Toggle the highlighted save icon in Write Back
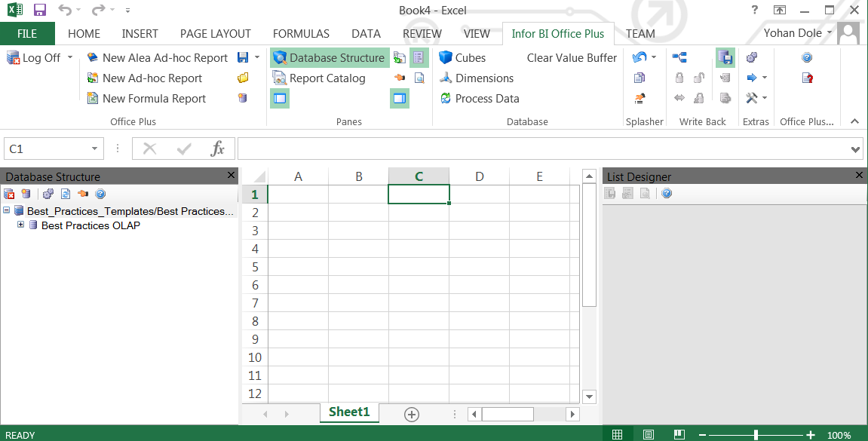This screenshot has height=441, width=868. 725,57
